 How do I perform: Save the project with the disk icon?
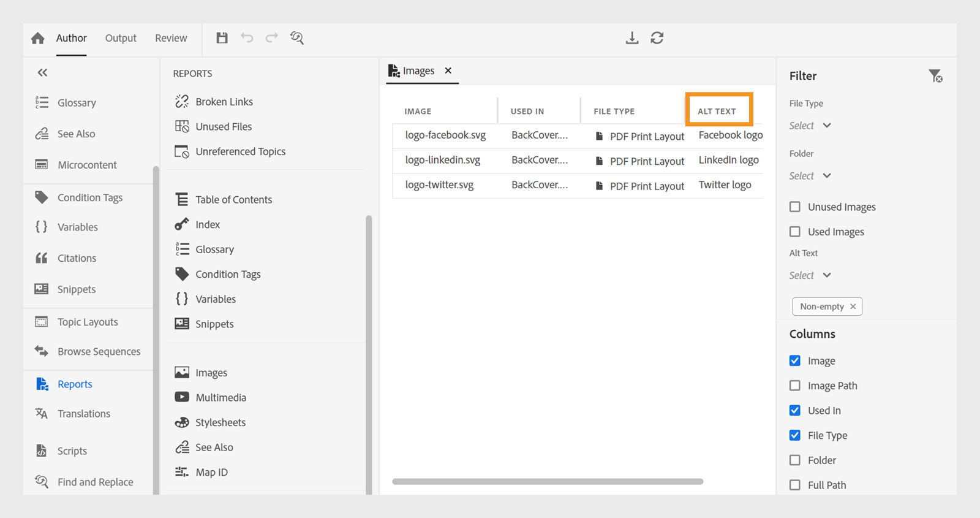click(x=222, y=38)
